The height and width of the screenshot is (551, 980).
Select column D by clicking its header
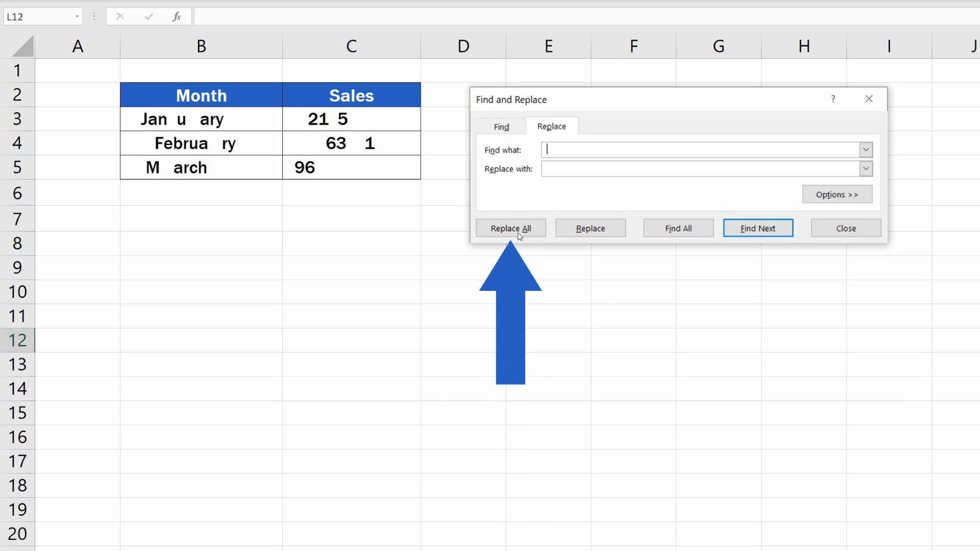click(463, 45)
